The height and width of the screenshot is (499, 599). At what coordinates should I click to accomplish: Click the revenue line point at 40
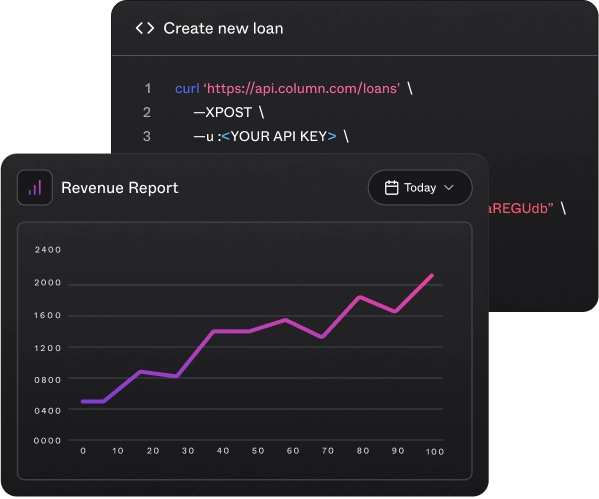click(x=214, y=331)
